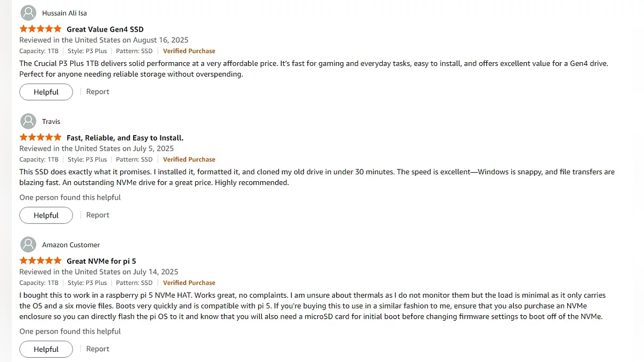644x362 pixels.
Task: Open the 'Great Value Gen4 SSD' review title
Action: pyautogui.click(x=105, y=29)
